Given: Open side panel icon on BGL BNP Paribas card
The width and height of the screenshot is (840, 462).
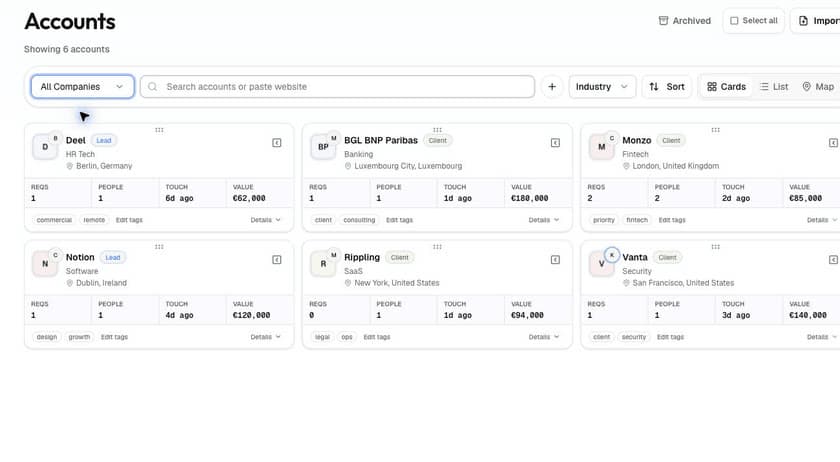Looking at the screenshot, I should 555,143.
